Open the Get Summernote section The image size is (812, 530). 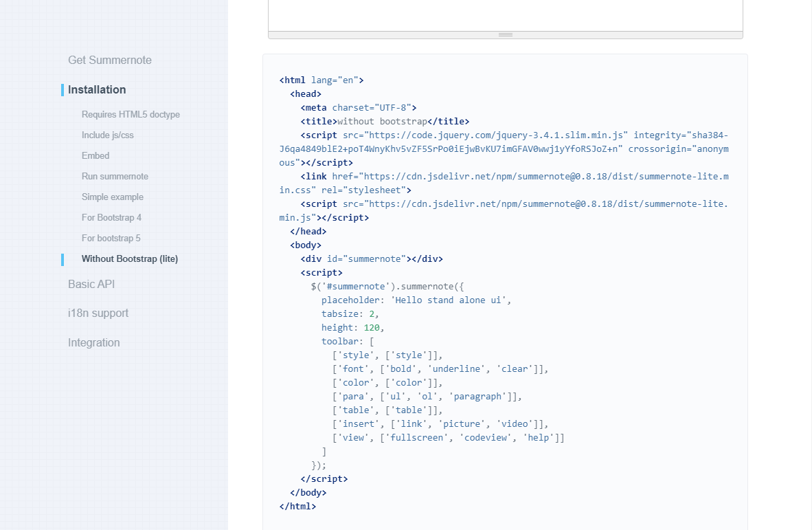coord(110,60)
